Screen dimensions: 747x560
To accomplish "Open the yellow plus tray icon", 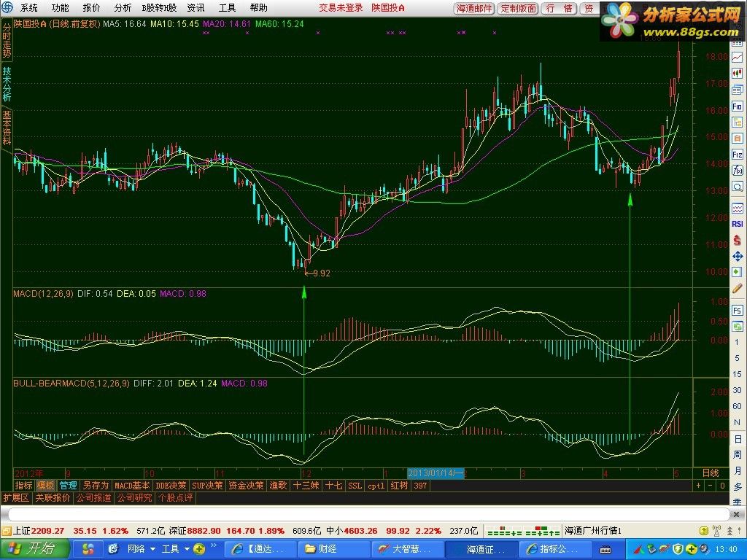I will 690,550.
